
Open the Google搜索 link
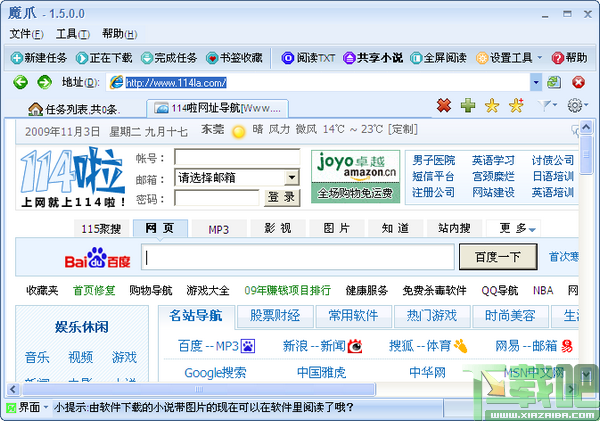pos(215,372)
